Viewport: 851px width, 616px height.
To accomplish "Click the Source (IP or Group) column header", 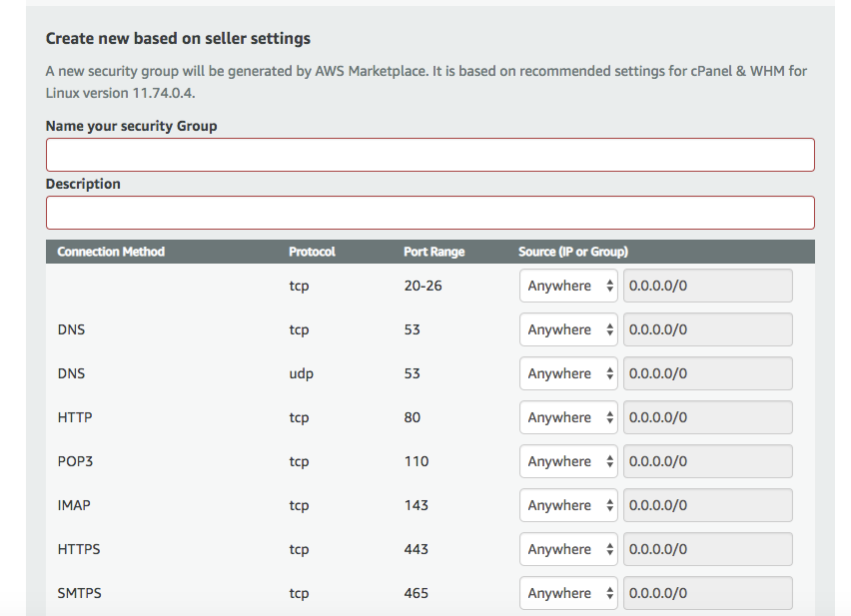I will point(574,252).
